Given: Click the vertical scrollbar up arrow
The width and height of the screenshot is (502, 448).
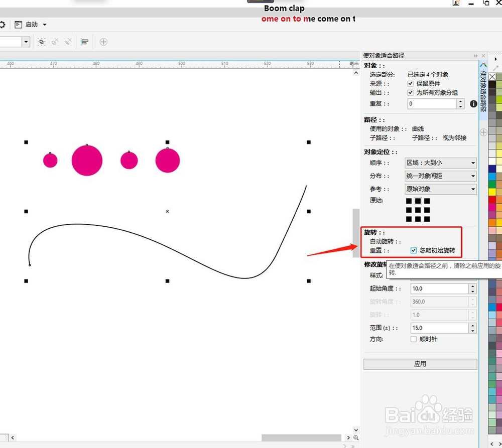Looking at the screenshot, I should point(356,73).
